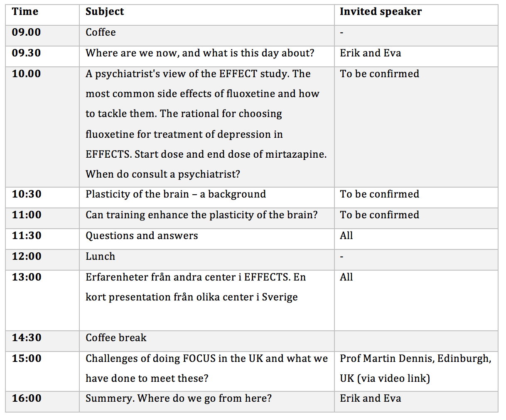Select the 'Coffee break' cell
Viewport: 506px width, 420px height.
point(207,341)
